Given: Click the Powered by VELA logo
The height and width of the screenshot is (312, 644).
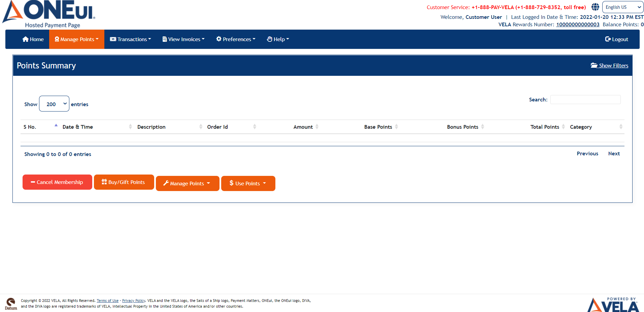Looking at the screenshot, I should click(613, 304).
